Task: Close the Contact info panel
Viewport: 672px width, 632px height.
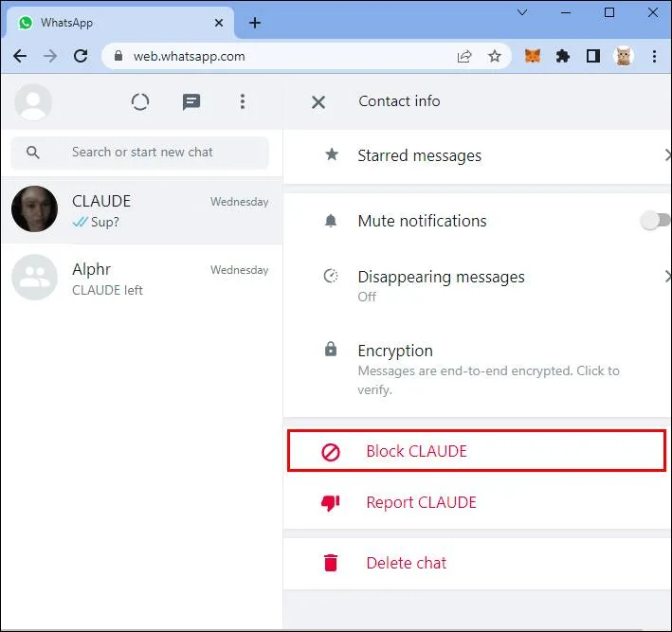Action: 318,102
